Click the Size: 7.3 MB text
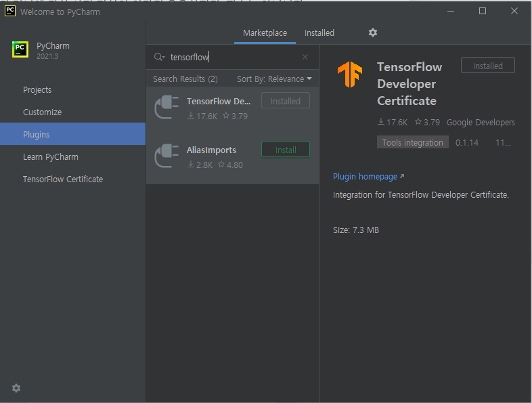The height and width of the screenshot is (403, 532). tap(356, 230)
